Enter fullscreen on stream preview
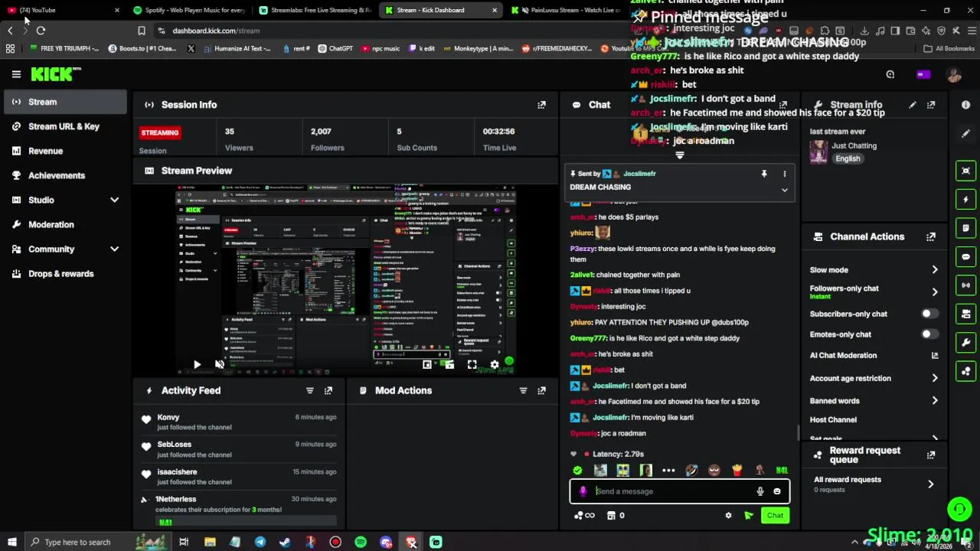 click(472, 365)
